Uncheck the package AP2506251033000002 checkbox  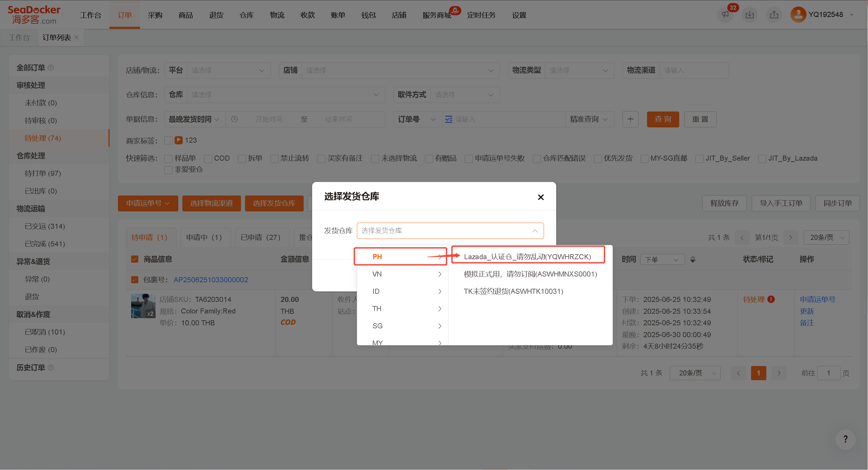click(135, 280)
